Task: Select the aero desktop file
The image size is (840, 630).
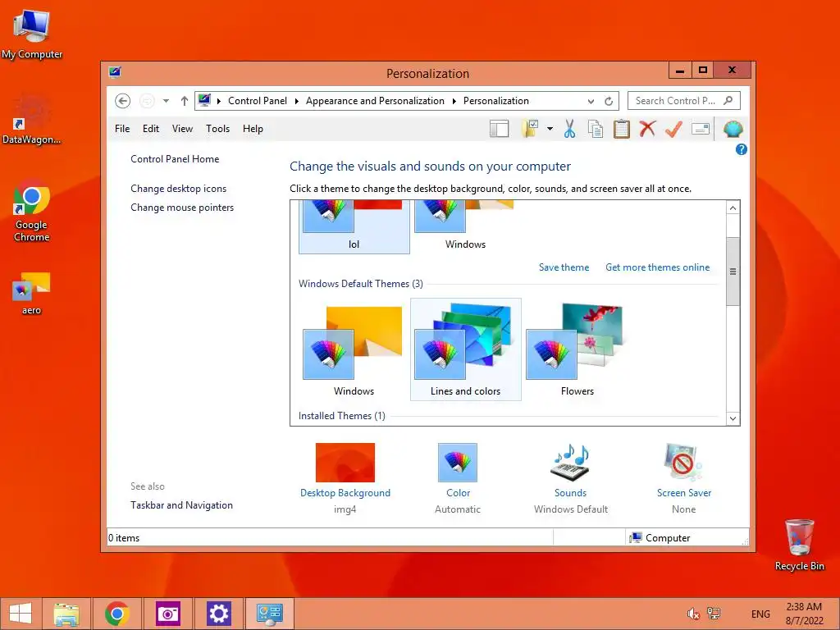Action: [31, 293]
